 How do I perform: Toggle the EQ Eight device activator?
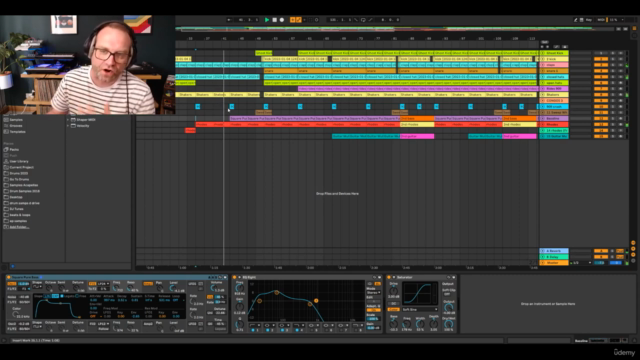click(x=235, y=277)
